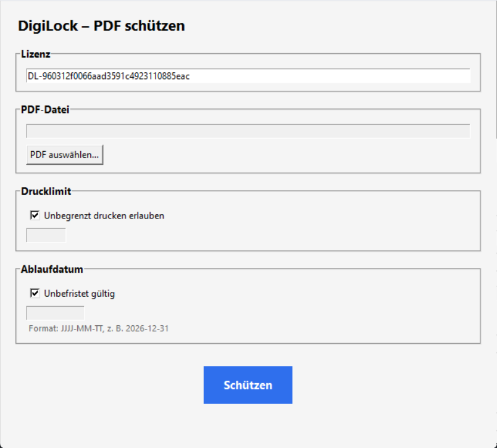Click the 'PDF-Datei' group label
Viewport: 497px width, 448px height.
(45, 110)
